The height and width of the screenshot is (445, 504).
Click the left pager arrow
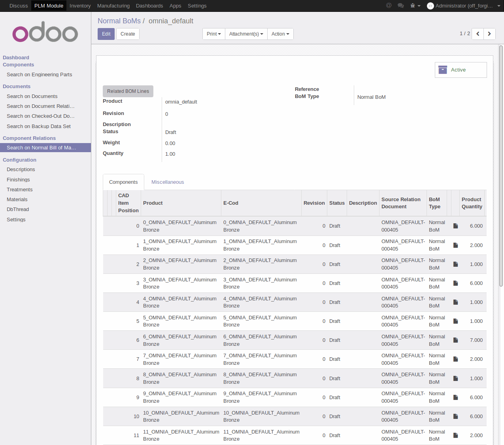click(478, 34)
